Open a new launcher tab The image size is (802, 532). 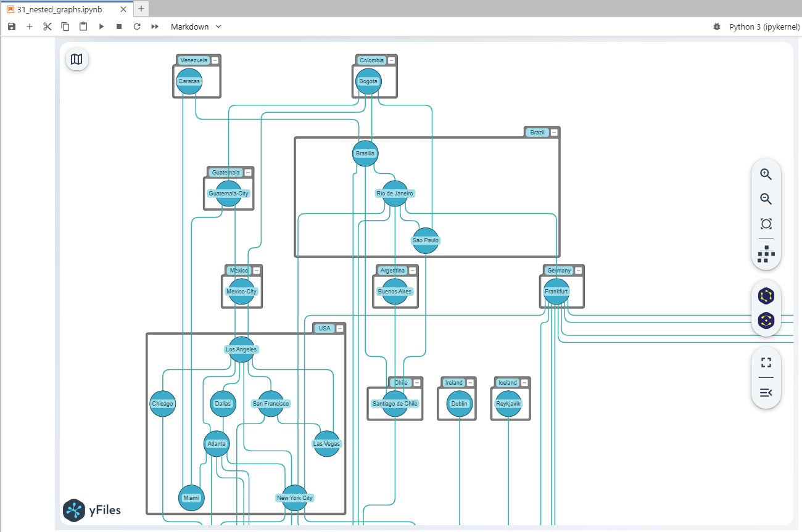(x=141, y=9)
